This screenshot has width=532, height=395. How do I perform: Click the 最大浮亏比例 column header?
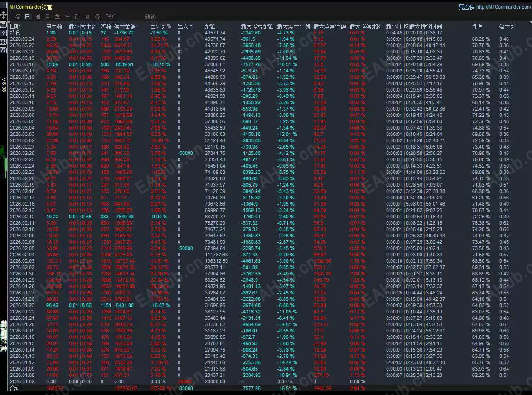pos(293,26)
